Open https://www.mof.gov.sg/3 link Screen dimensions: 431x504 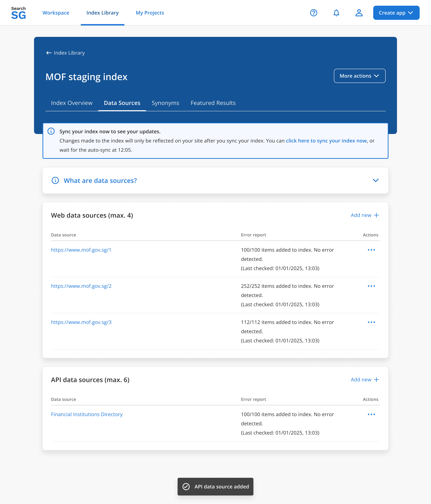pos(81,322)
